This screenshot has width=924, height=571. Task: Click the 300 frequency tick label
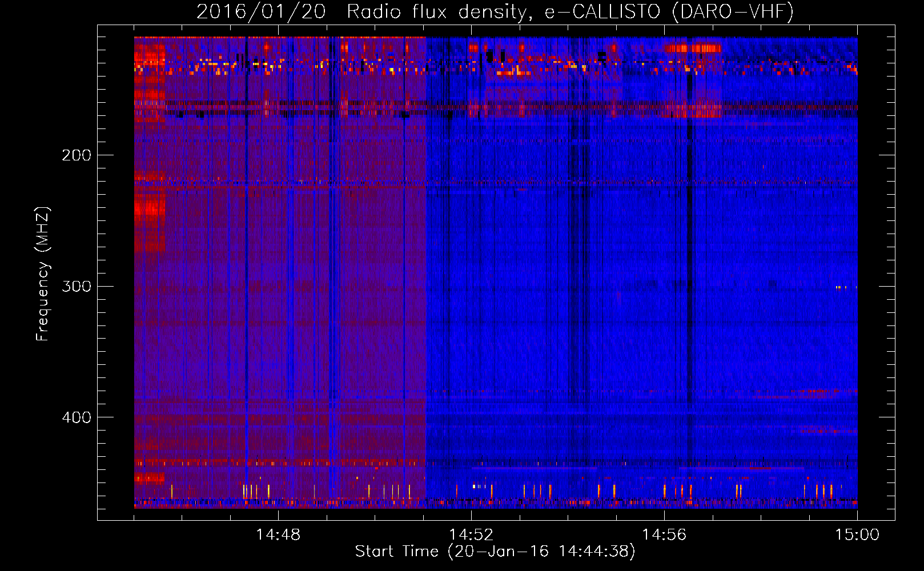coord(77,286)
